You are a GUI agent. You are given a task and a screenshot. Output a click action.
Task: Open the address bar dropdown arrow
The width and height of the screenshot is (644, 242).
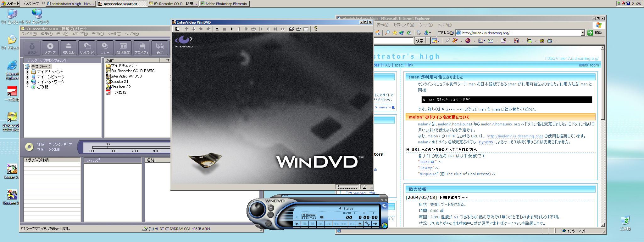tap(583, 33)
